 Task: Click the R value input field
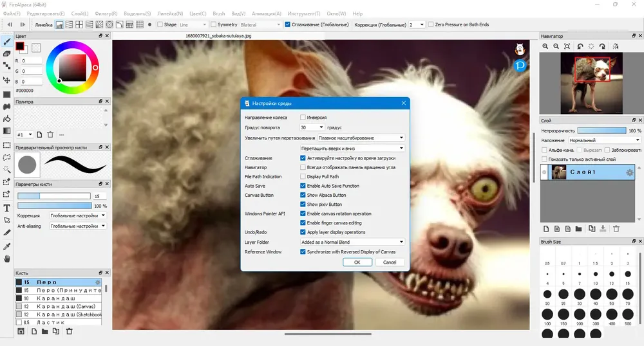[x=31, y=60]
